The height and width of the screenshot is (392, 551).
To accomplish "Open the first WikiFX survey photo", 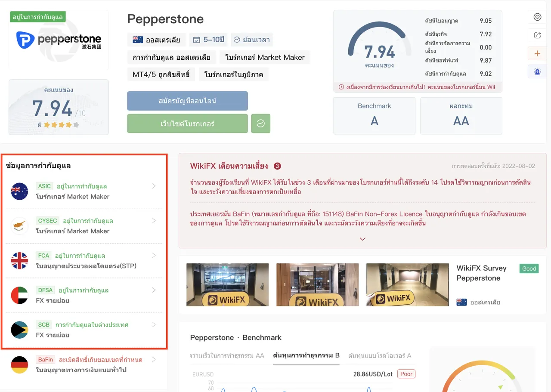I will pos(227,285).
